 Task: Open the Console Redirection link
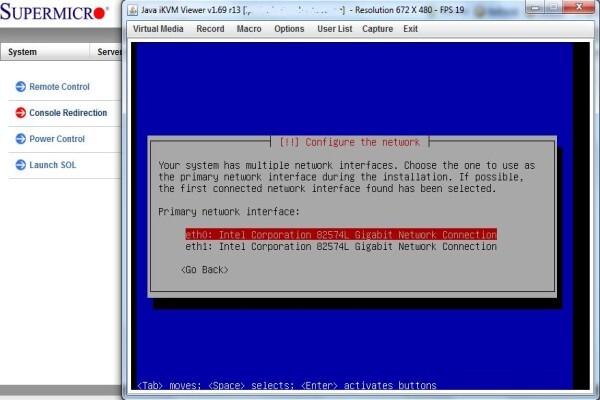68,113
